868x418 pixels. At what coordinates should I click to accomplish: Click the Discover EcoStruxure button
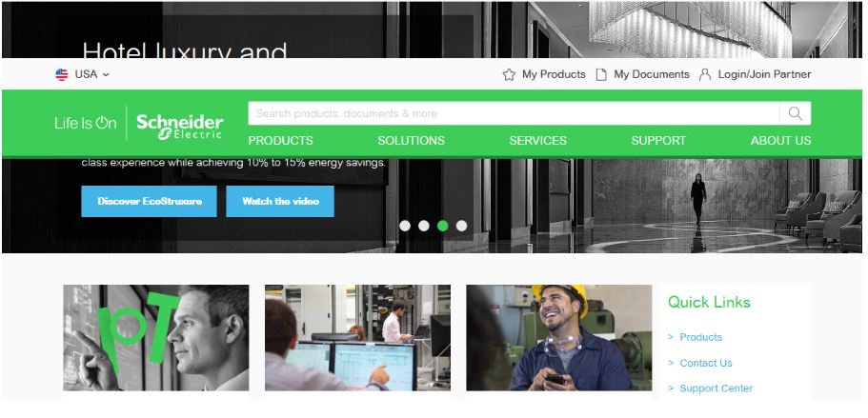[149, 201]
